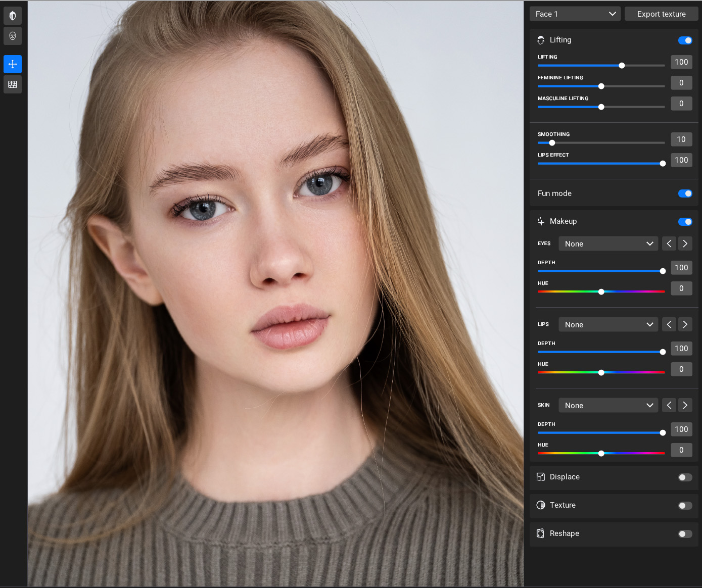Click the Reshape section label
The image size is (702, 588).
tap(564, 533)
